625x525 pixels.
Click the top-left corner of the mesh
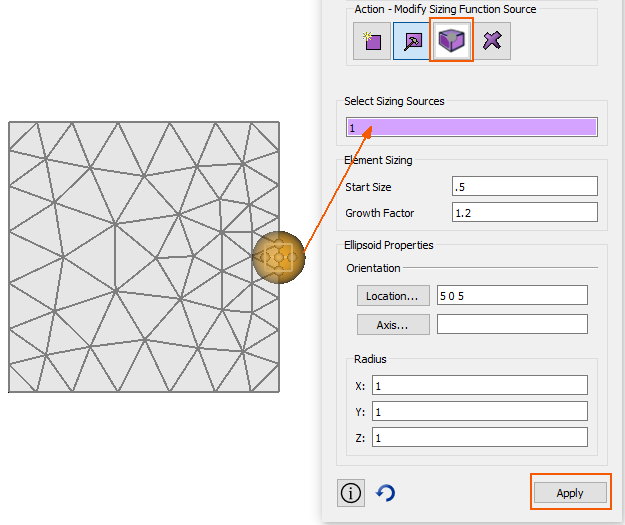tap(10, 123)
